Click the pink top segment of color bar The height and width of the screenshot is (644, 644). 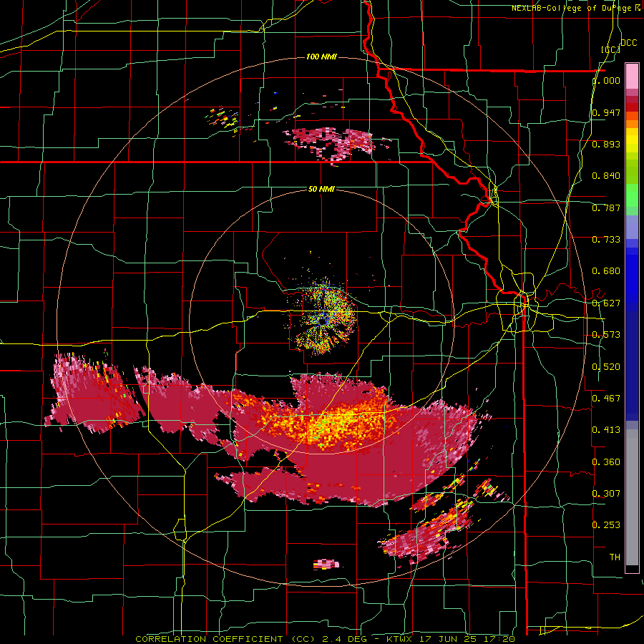coord(632,76)
